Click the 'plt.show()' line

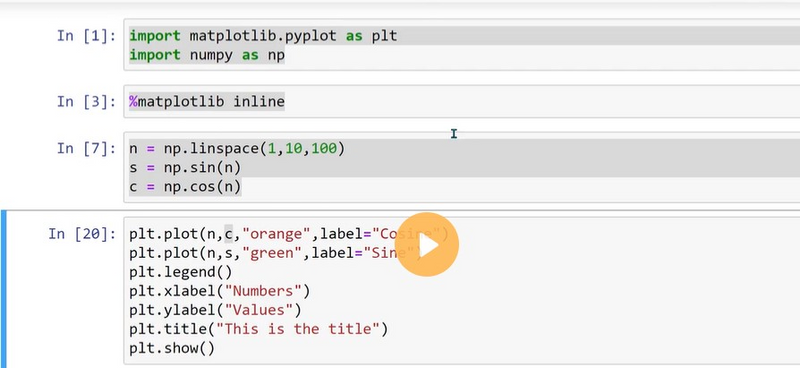(x=171, y=348)
